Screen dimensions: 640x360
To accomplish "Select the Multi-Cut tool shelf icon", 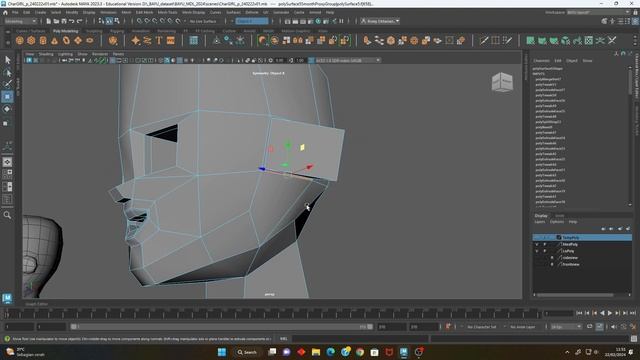I will coord(484,40).
